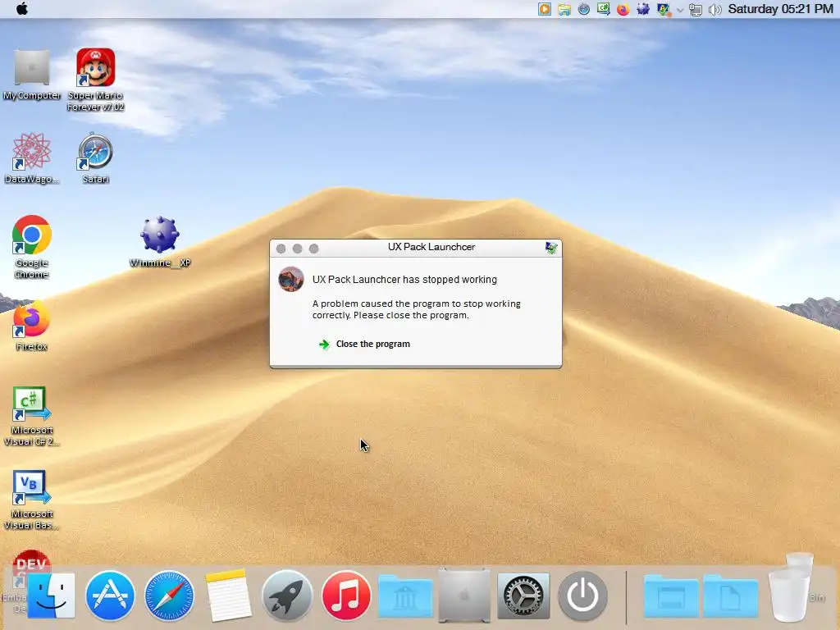This screenshot has width=840, height=630.
Task: Open the Apple menu in the menu bar
Action: 22,8
